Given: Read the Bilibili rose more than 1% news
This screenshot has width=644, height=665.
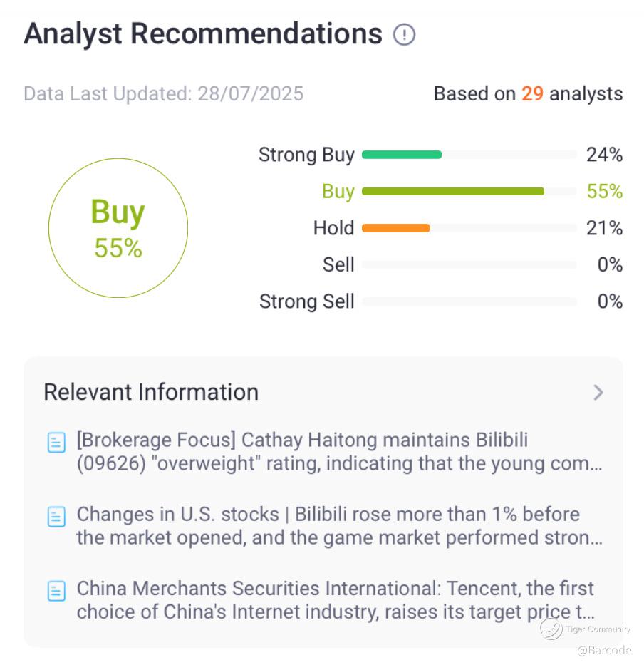Looking at the screenshot, I should tap(339, 526).
